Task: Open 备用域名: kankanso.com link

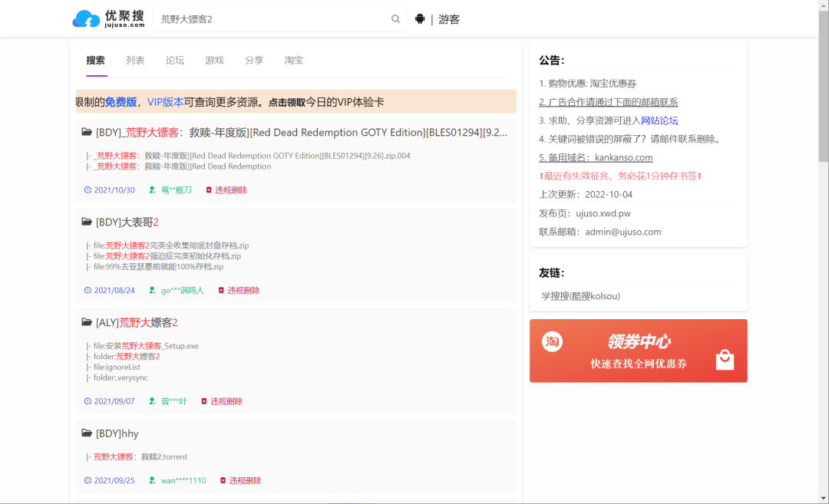Action: click(596, 157)
